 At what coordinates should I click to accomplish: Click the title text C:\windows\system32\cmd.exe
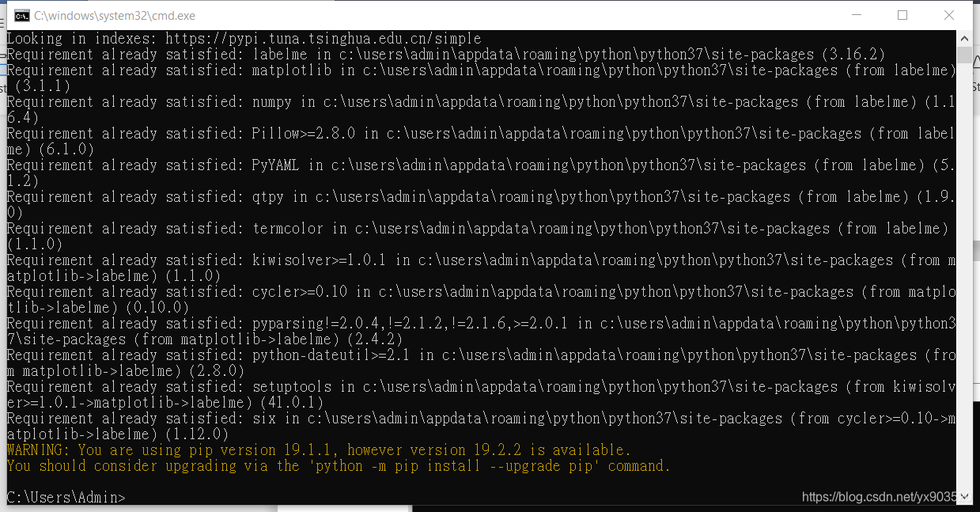(x=115, y=16)
